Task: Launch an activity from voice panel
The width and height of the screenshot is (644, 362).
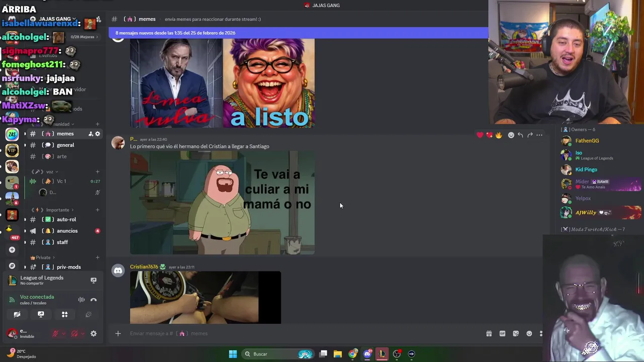Action: pyautogui.click(x=64, y=314)
